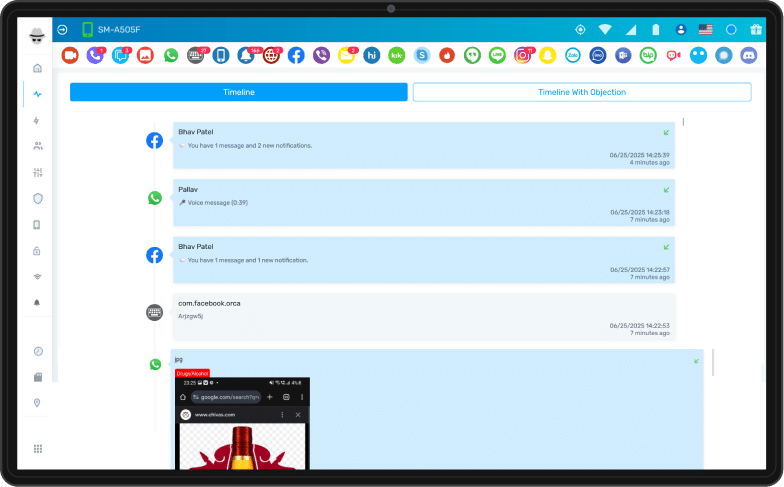
Task: Open the user account icon in header
Action: [680, 30]
